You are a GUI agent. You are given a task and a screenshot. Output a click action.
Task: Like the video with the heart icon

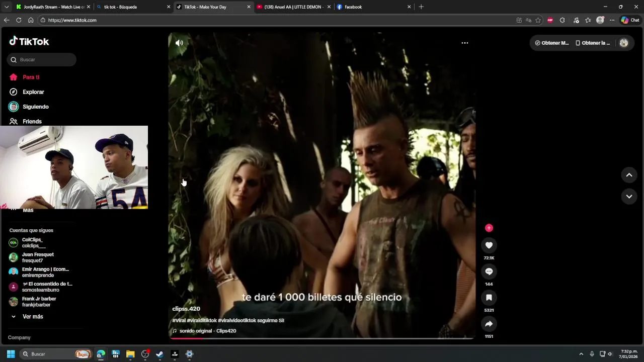pyautogui.click(x=489, y=245)
